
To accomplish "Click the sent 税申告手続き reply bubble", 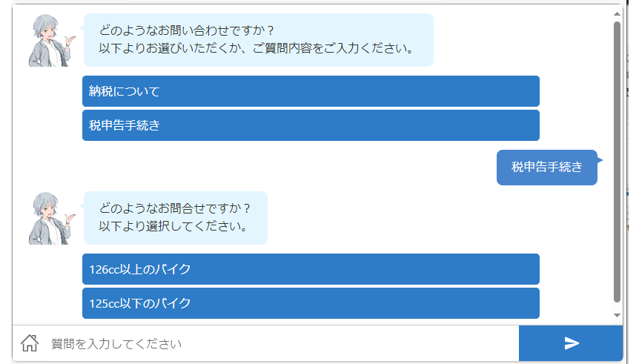I will (x=546, y=168).
